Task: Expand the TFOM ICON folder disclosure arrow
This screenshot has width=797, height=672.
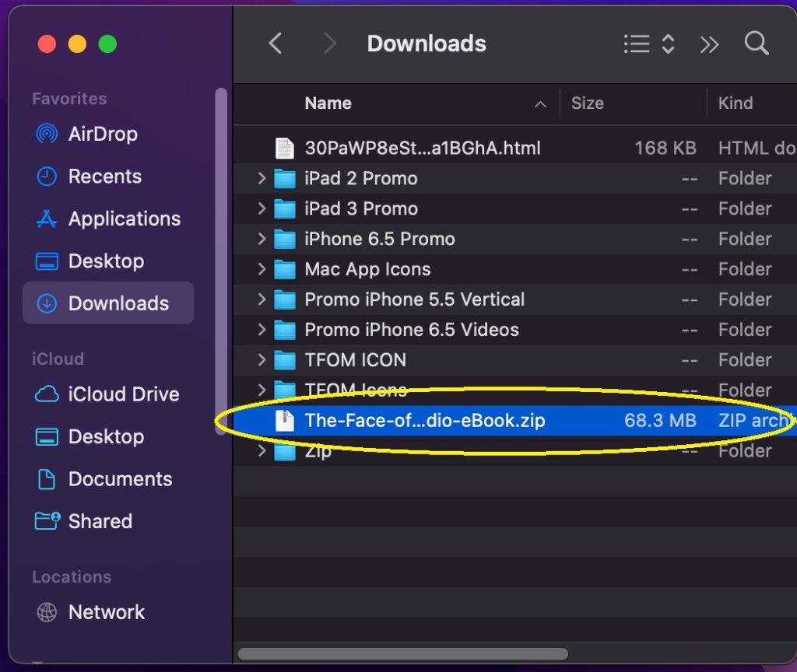Action: pyautogui.click(x=262, y=360)
